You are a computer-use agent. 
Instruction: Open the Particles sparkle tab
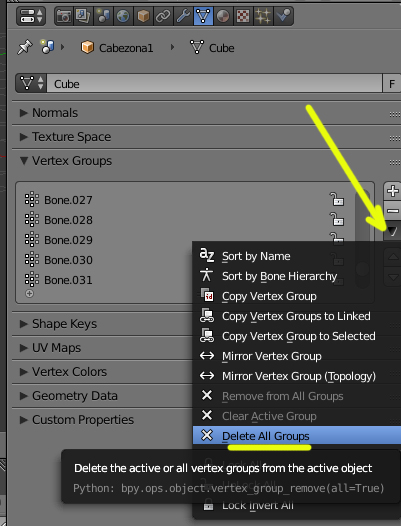pos(263,16)
